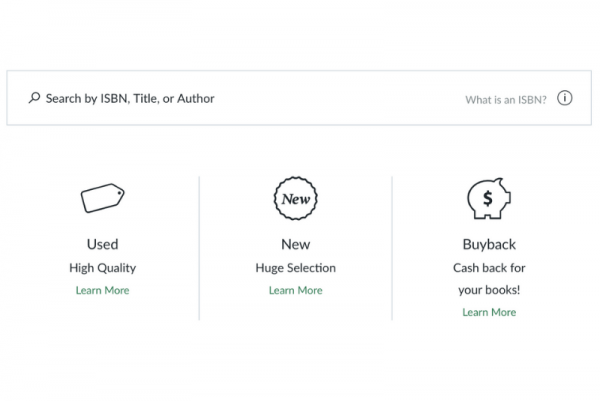The height and width of the screenshot is (401, 600).
Task: Open Learn More under New
Action: (295, 290)
